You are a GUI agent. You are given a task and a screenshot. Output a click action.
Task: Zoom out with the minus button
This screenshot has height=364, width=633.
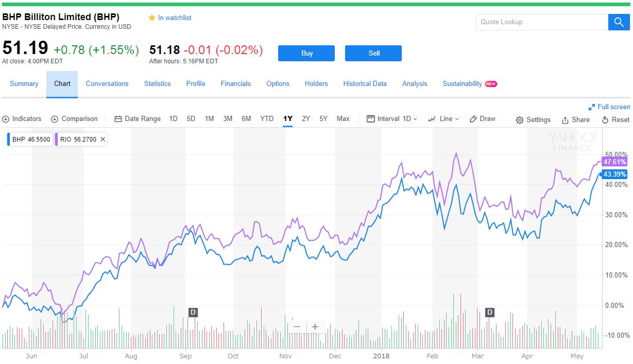click(x=297, y=326)
